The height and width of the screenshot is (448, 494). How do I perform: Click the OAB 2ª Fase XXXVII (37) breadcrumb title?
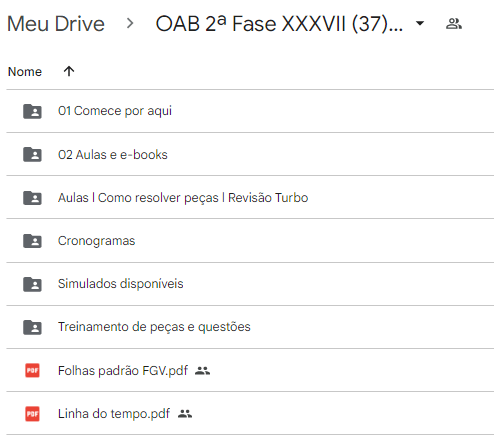279,24
